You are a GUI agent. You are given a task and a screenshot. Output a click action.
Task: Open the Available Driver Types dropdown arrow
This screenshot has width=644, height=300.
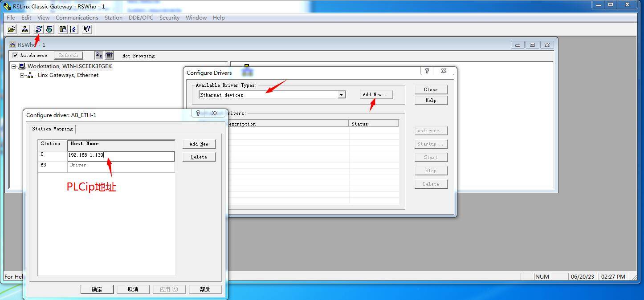click(341, 95)
